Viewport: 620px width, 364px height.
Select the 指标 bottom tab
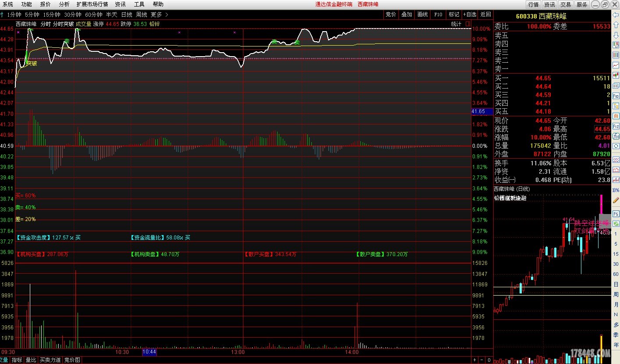[17, 360]
